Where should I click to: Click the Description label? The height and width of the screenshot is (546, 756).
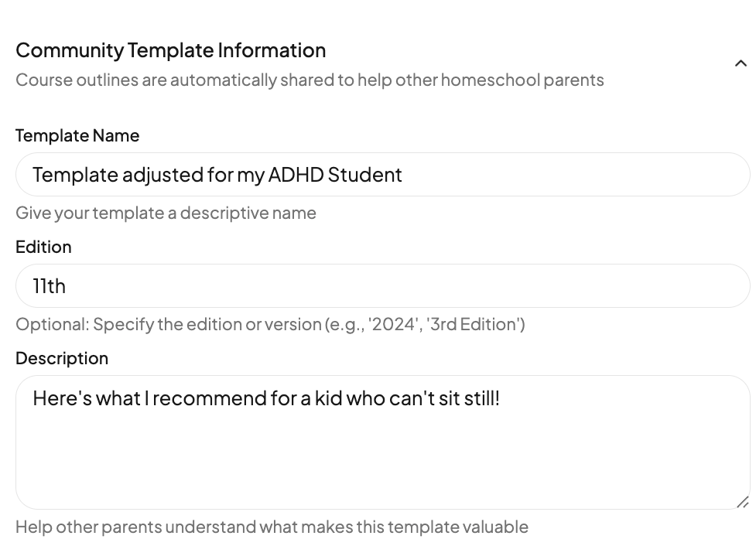click(x=62, y=358)
